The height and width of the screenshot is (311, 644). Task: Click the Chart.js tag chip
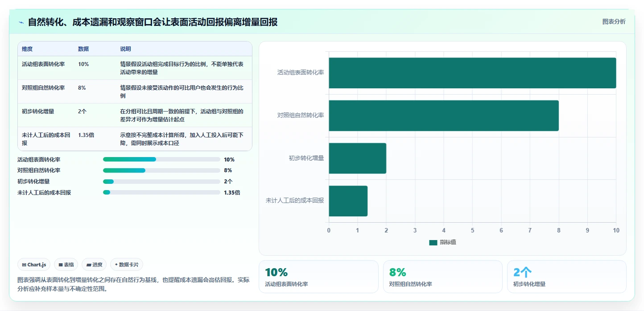coord(34,265)
